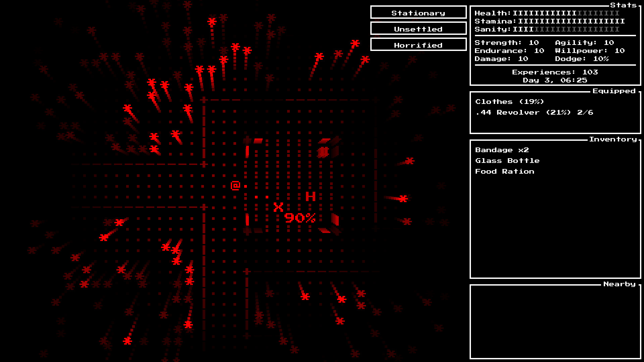Viewport: 644px width, 362px height.
Task: Select the H entity icon on map
Action: click(x=307, y=196)
